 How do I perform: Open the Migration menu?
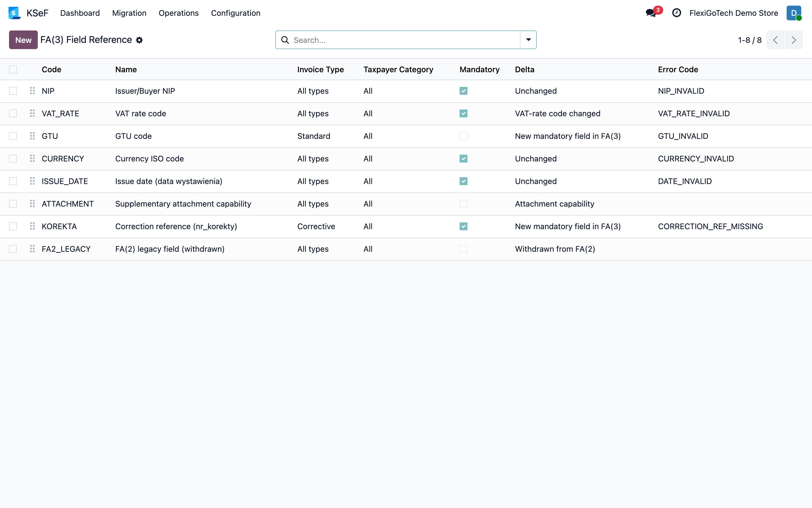[129, 13]
